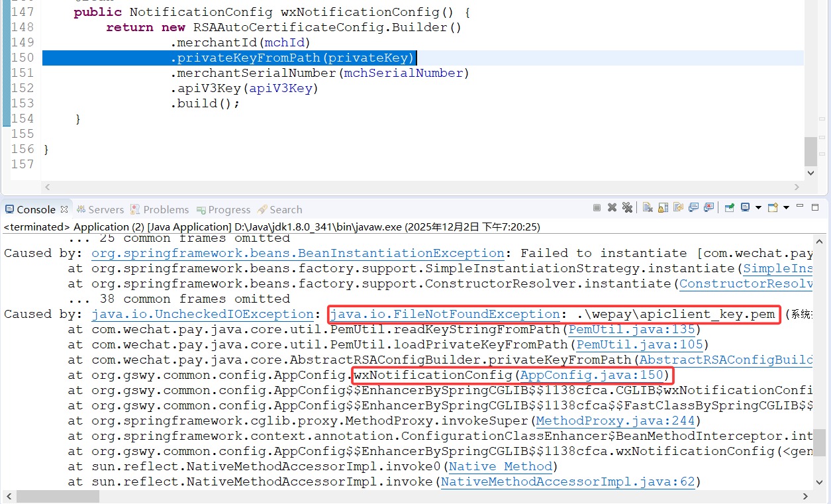This screenshot has height=504, width=831.
Task: Click Remove Launch icon in Console toolbar
Action: click(x=612, y=208)
